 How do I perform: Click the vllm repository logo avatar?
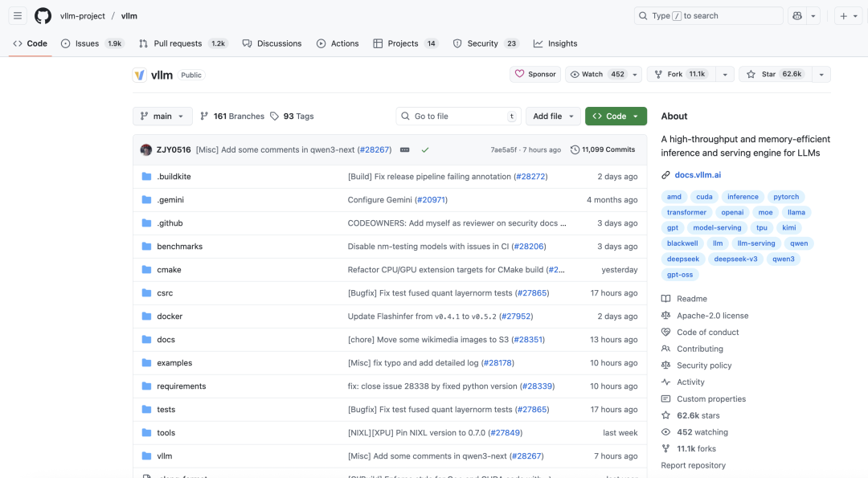[140, 75]
